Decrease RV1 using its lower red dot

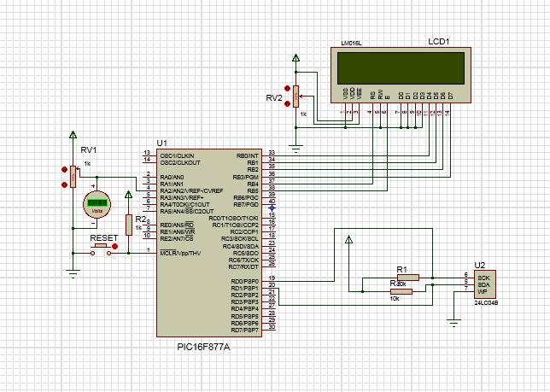pos(64,184)
